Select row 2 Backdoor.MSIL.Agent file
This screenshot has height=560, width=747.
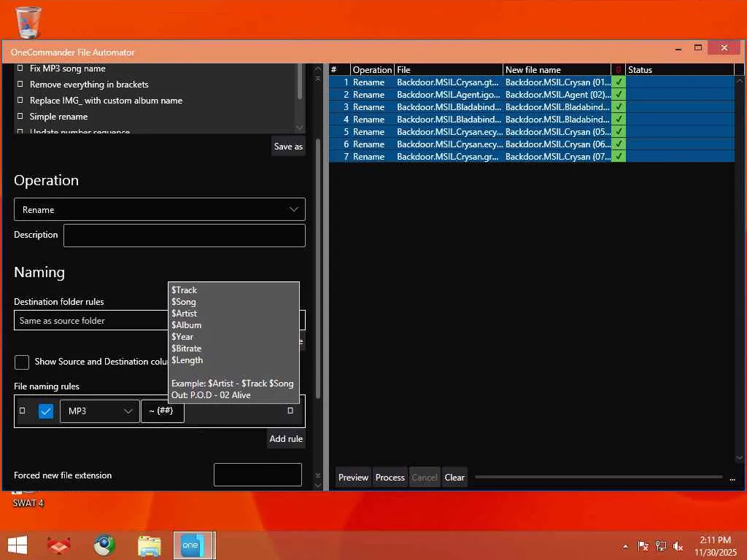pyautogui.click(x=531, y=94)
